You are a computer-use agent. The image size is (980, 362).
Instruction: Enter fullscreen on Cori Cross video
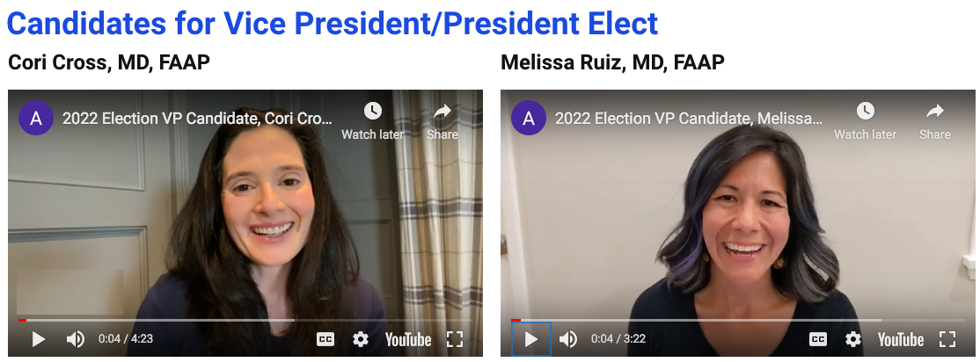(455, 339)
